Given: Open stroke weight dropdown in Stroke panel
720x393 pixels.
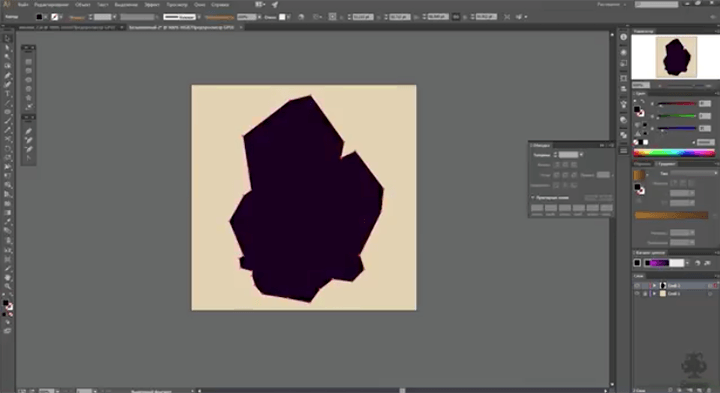Looking at the screenshot, I should click(x=581, y=155).
